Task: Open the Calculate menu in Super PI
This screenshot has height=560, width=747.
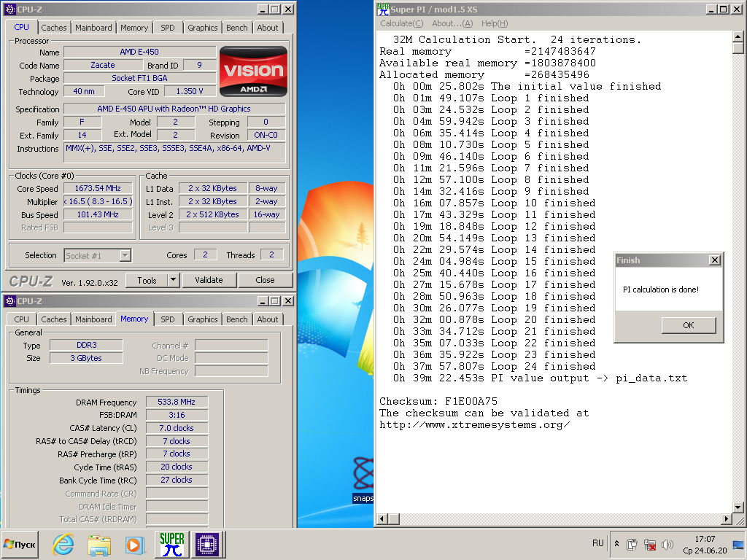Action: tap(401, 23)
